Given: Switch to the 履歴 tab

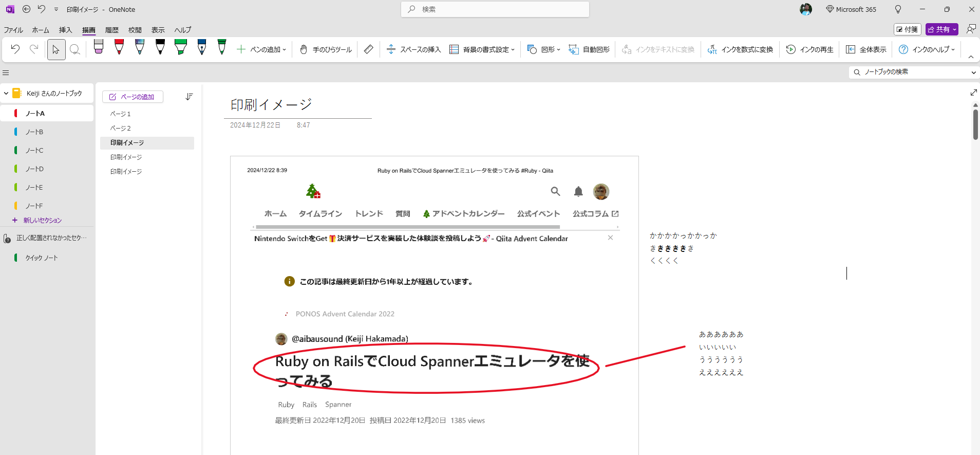Looking at the screenshot, I should tap(111, 30).
